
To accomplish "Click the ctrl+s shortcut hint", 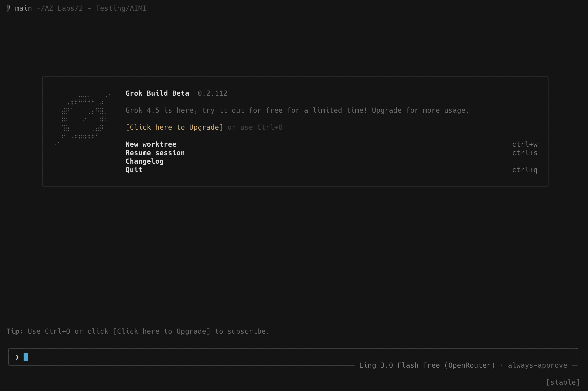I will 525,153.
